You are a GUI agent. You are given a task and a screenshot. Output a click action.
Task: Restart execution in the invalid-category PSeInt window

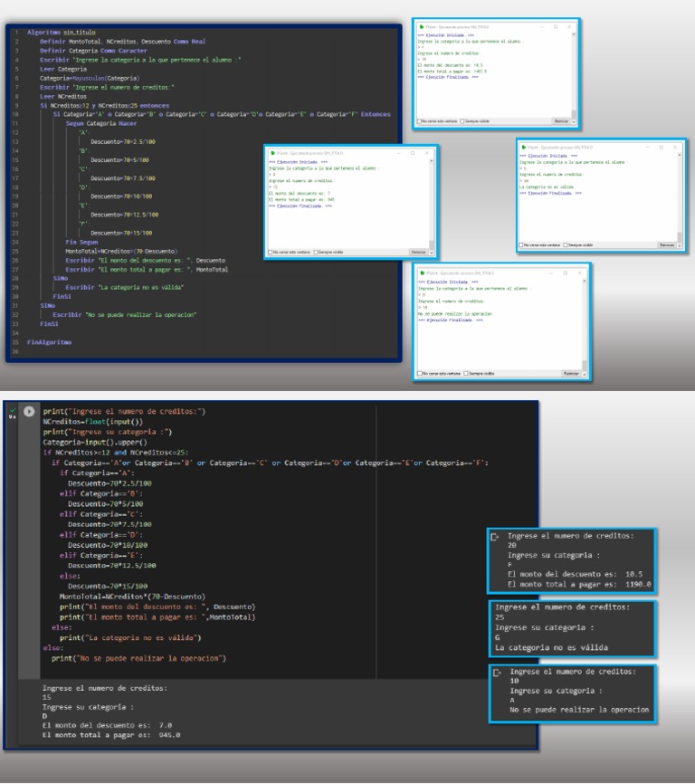pyautogui.click(x=667, y=245)
